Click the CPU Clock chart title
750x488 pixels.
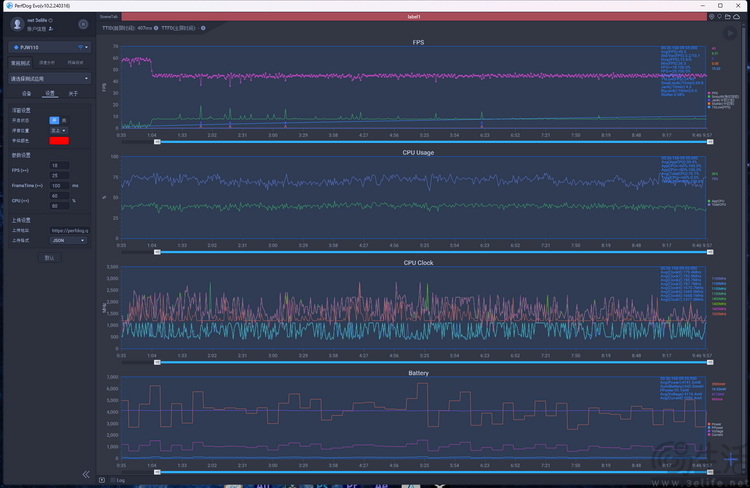point(418,263)
